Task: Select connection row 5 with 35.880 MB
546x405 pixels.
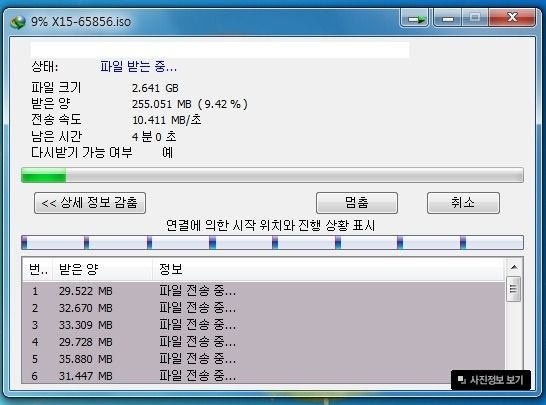Action: point(264,359)
